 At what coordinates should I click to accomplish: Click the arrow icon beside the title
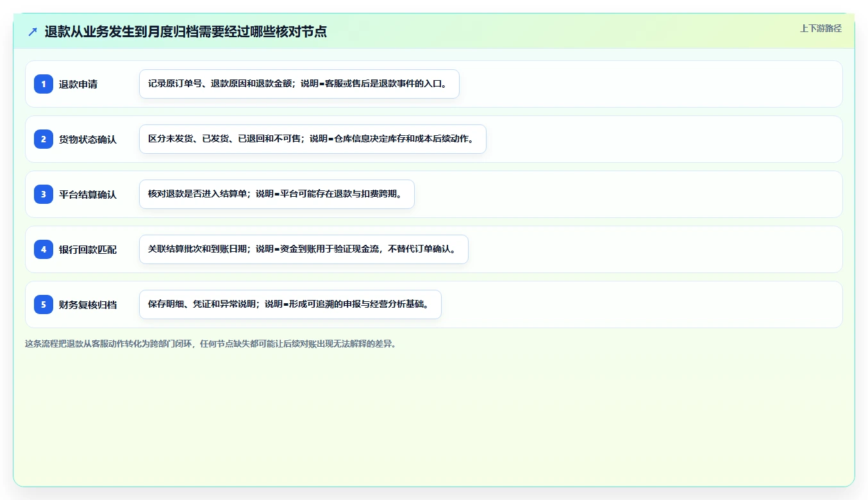click(x=33, y=32)
